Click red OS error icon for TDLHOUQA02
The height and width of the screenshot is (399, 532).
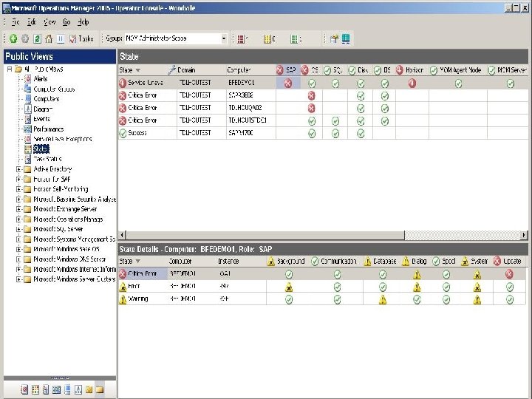[x=312, y=108]
